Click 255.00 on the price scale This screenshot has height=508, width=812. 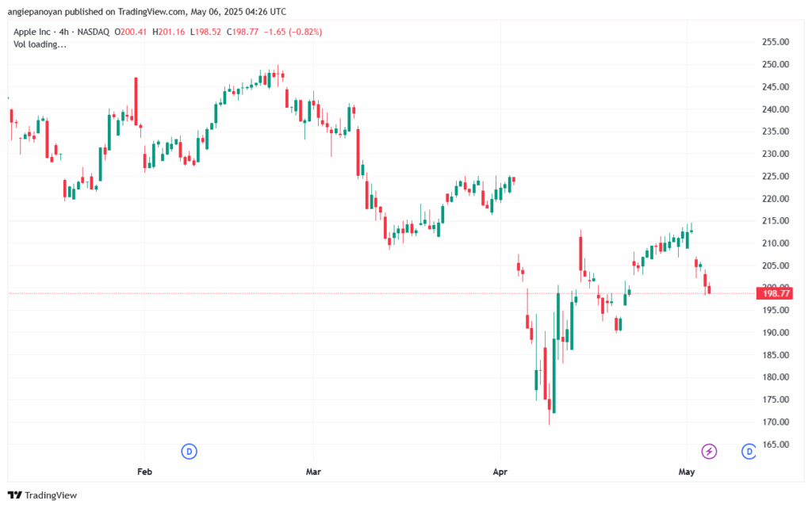(x=774, y=42)
